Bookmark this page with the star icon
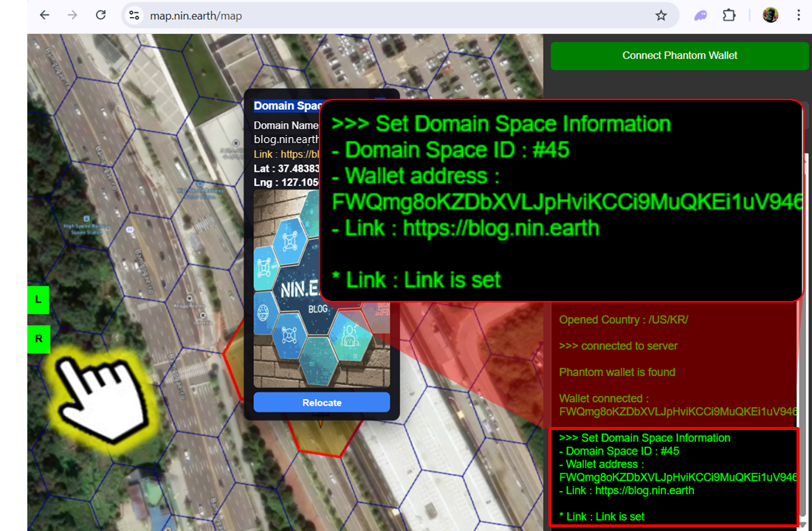Screen dimensions: 812x531 coord(661,15)
